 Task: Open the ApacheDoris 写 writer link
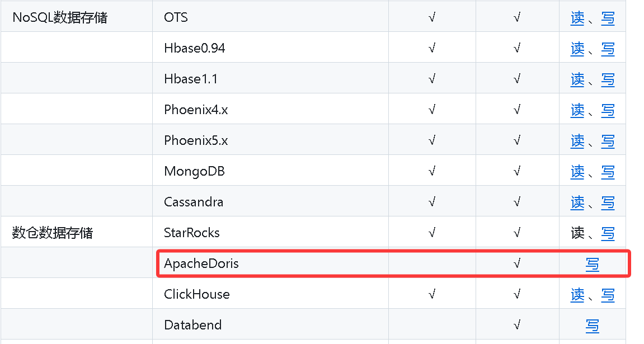coord(593,264)
